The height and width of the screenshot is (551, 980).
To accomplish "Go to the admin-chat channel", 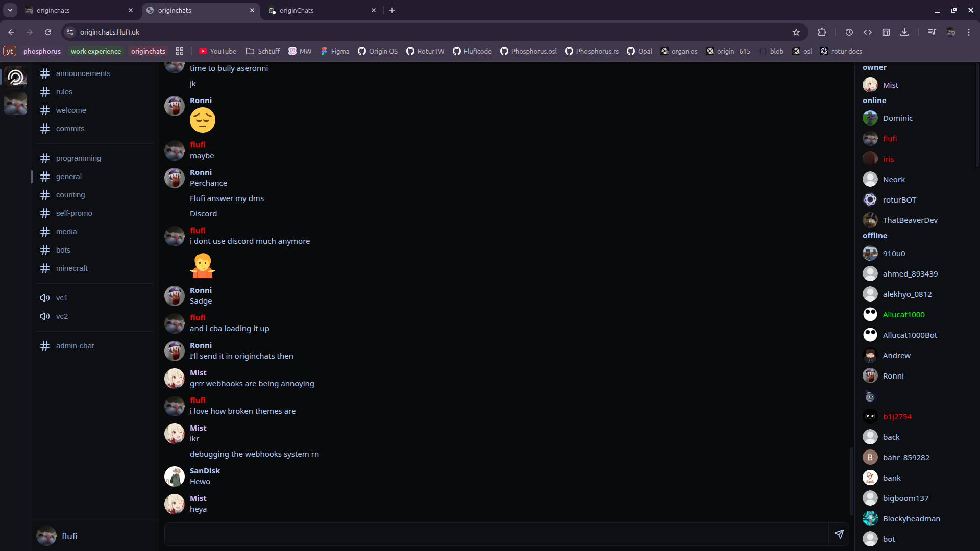I will tap(75, 346).
